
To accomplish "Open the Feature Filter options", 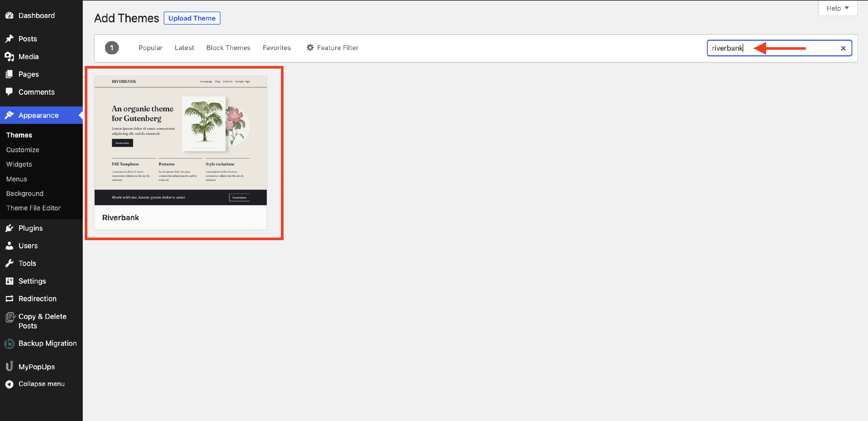I will coord(332,48).
